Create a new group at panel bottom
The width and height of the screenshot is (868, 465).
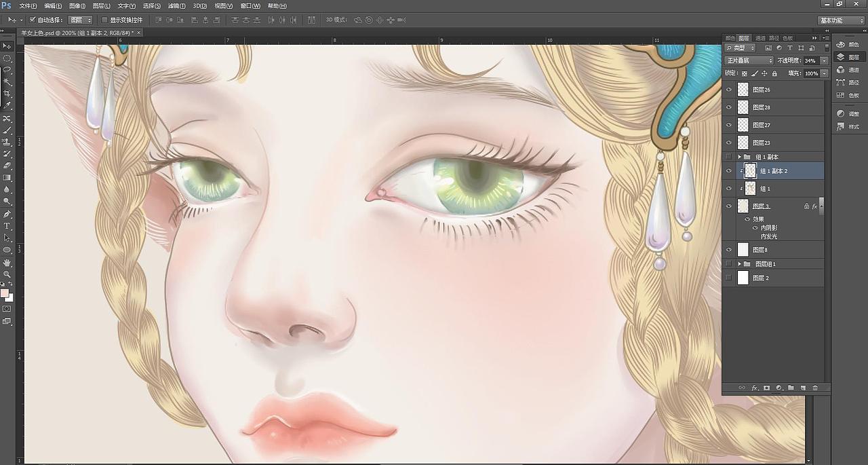coord(791,388)
